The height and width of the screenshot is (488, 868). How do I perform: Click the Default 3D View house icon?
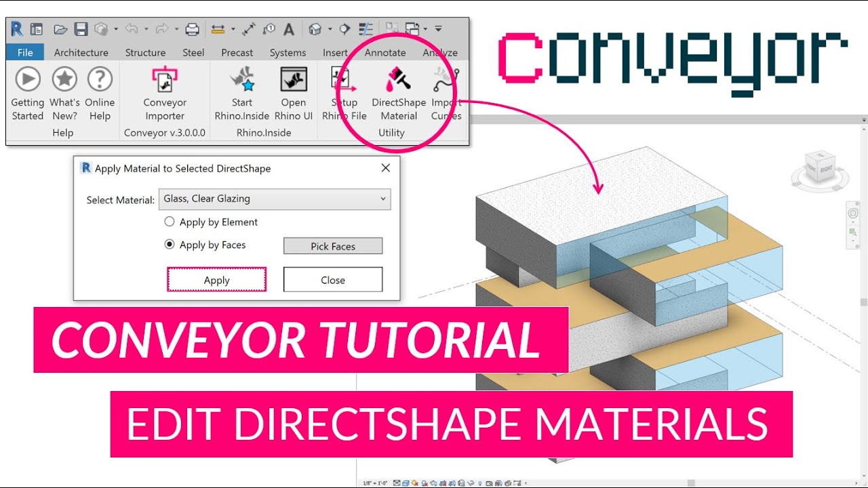[315, 29]
